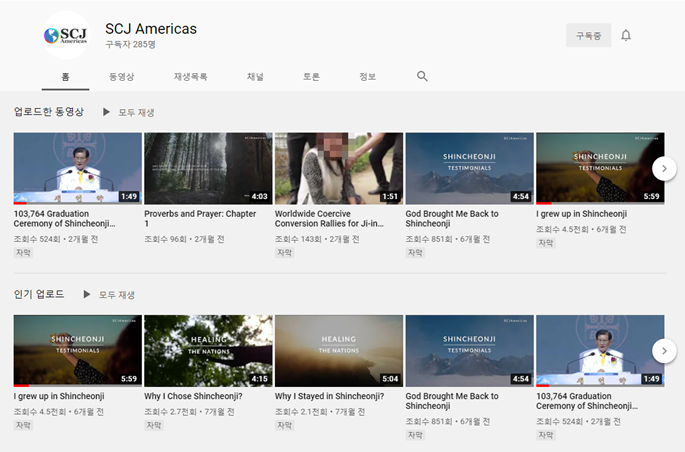The width and height of the screenshot is (685, 452).
Task: Go to the 토론 tab
Action: point(311,77)
